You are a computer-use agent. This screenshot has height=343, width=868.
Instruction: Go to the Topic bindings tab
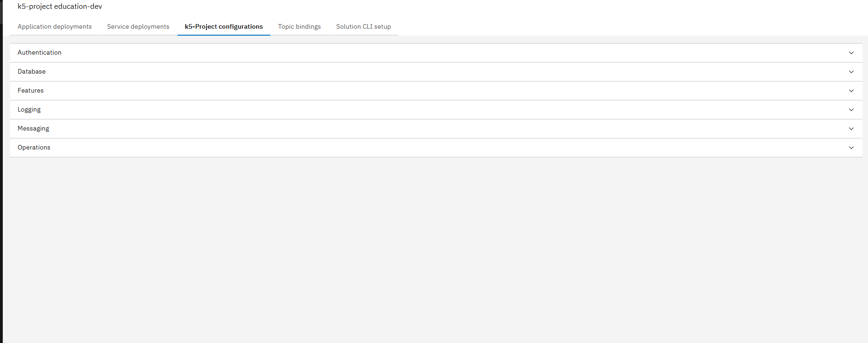click(299, 27)
